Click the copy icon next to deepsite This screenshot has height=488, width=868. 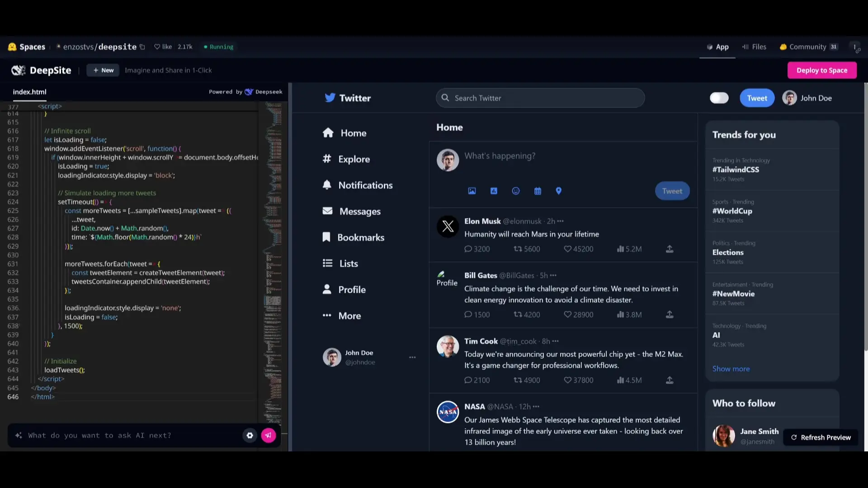coord(142,47)
